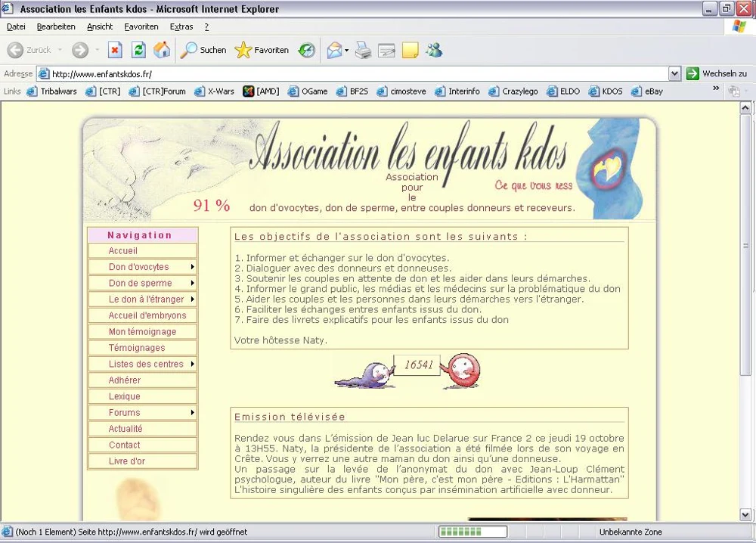This screenshot has height=543, width=756.
Task: Expand the Don d'ovocytes submenu arrow
Action: tap(192, 267)
